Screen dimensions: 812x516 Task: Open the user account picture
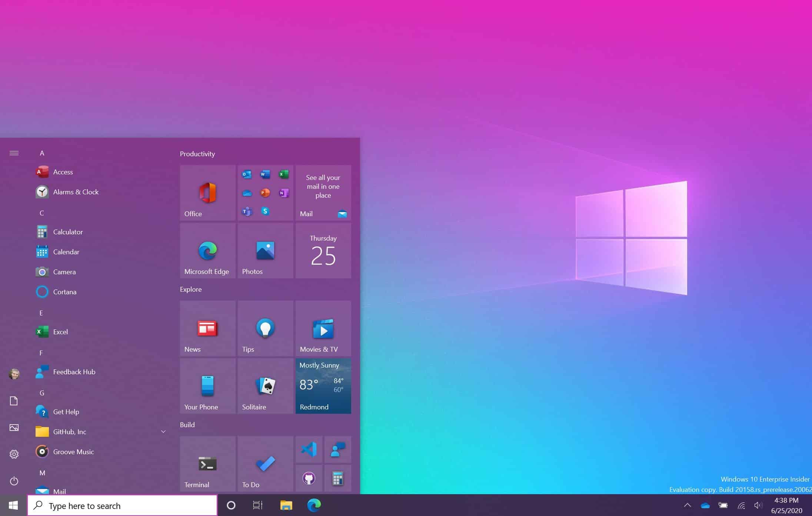coord(14,374)
